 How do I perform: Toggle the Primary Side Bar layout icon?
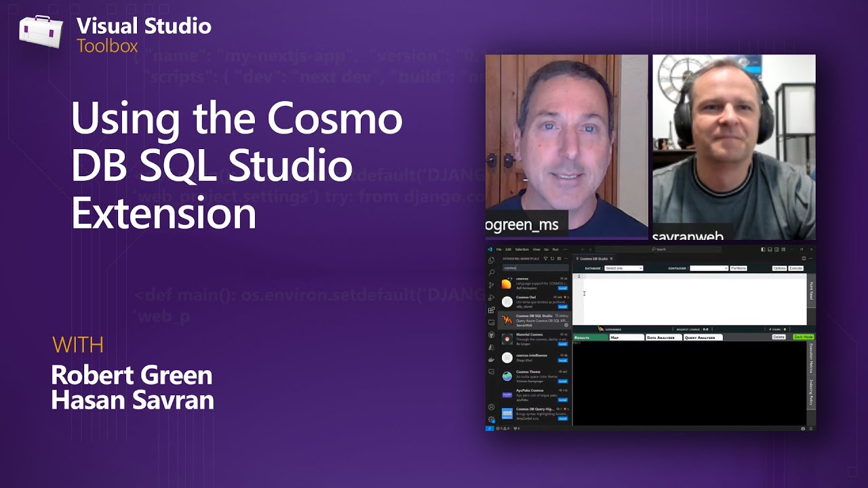pyautogui.click(x=762, y=249)
